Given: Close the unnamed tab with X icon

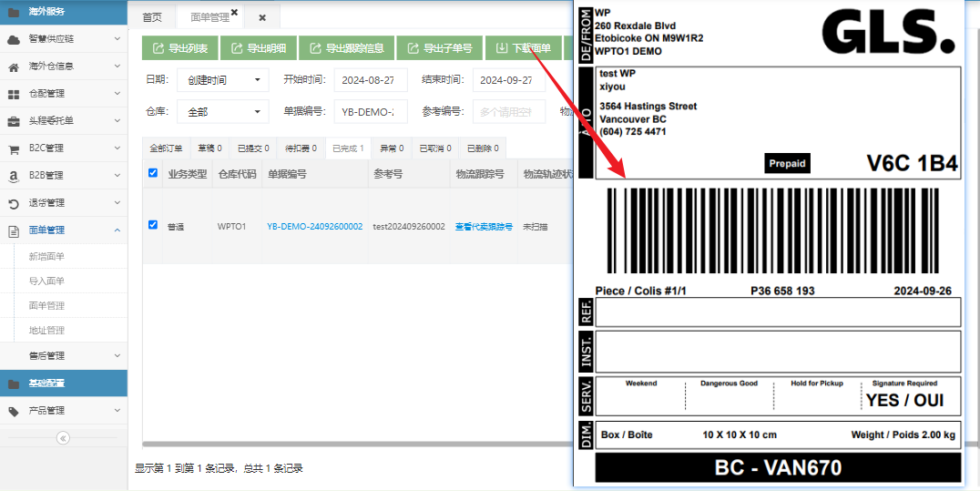Looking at the screenshot, I should (262, 18).
